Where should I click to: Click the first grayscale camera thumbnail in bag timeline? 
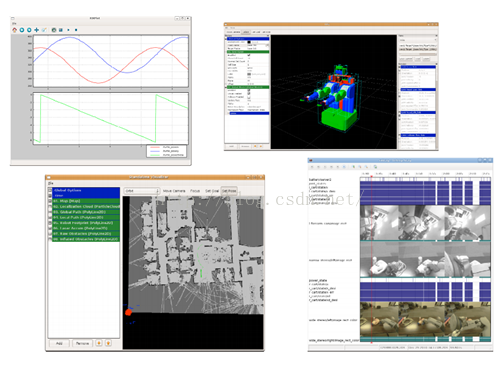(x=379, y=223)
